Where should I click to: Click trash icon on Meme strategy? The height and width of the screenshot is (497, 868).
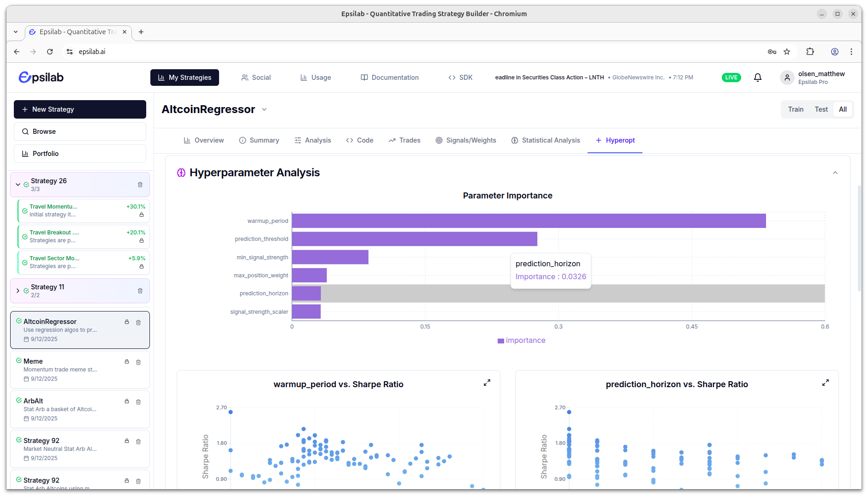tap(138, 362)
